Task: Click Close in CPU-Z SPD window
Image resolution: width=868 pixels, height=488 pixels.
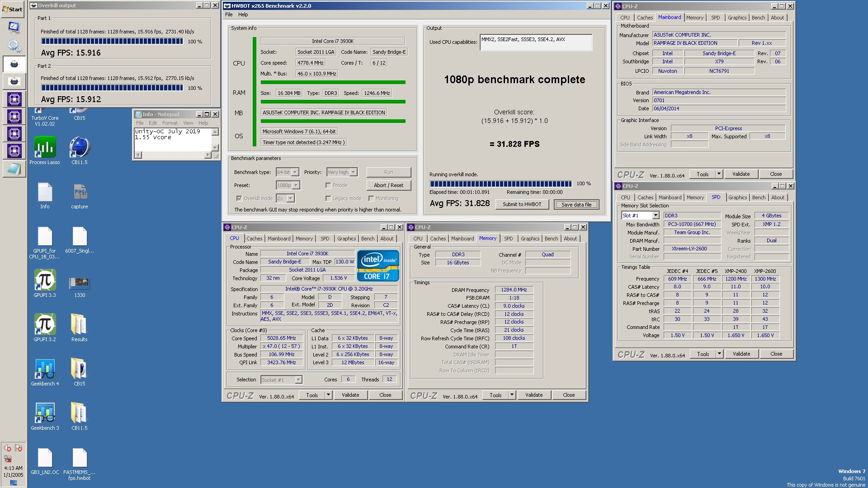Action: coord(776,354)
